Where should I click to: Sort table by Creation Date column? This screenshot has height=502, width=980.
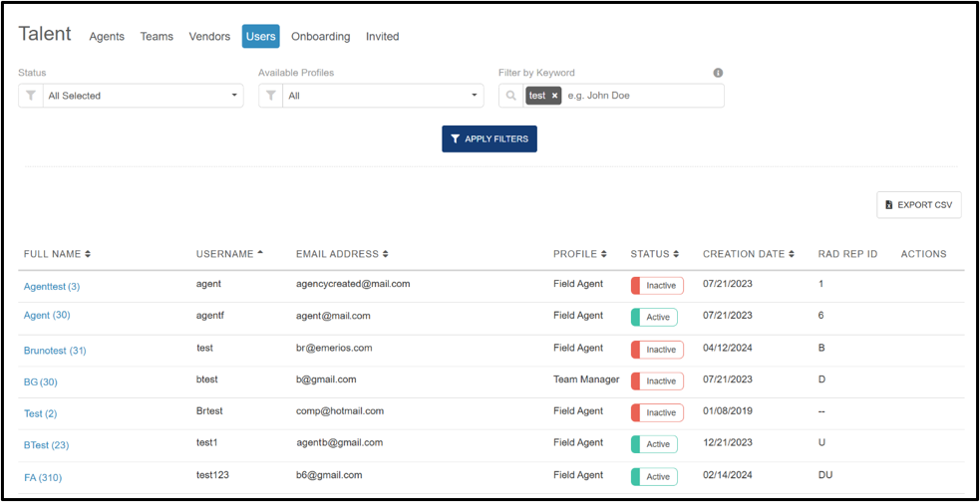[x=748, y=254]
